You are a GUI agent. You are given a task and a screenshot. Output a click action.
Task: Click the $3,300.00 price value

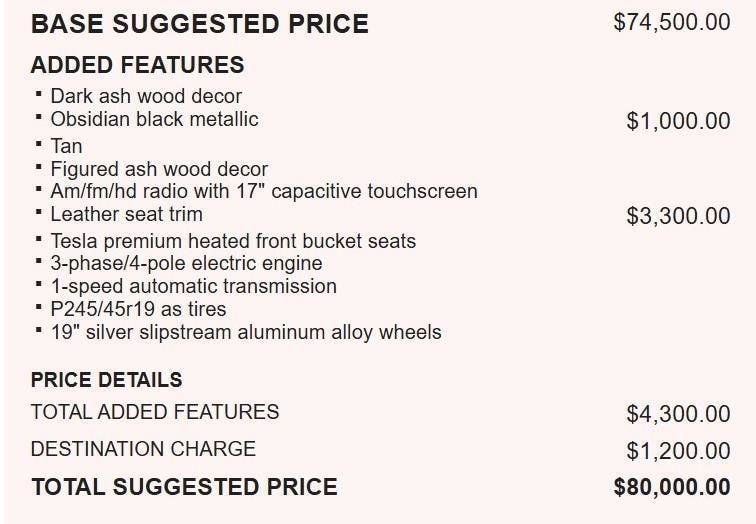[678, 216]
